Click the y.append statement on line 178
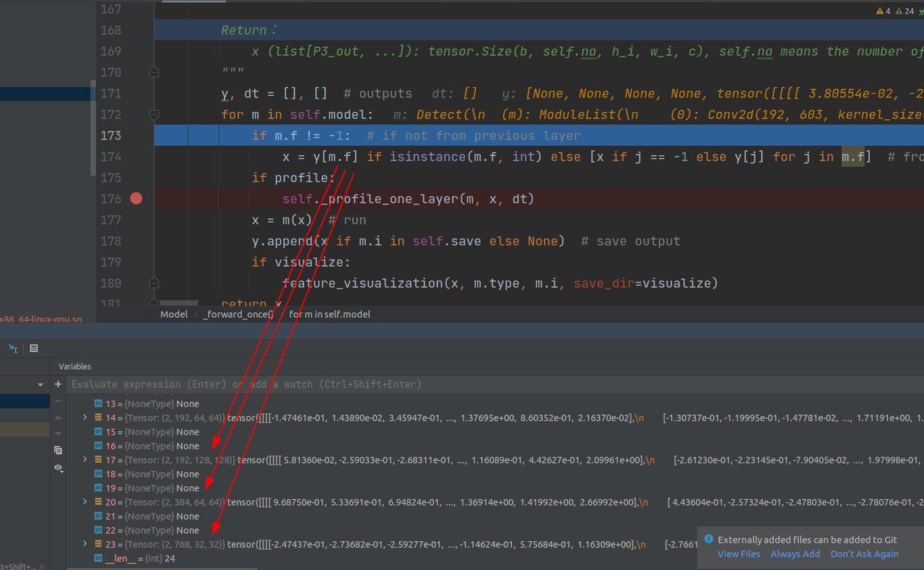 [x=408, y=241]
